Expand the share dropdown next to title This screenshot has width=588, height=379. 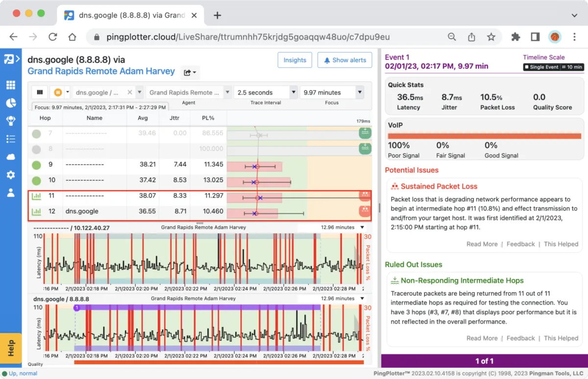(190, 73)
